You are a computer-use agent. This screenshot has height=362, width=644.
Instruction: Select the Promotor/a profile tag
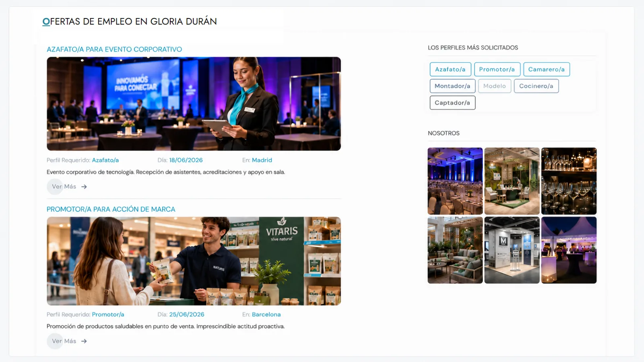pos(497,69)
